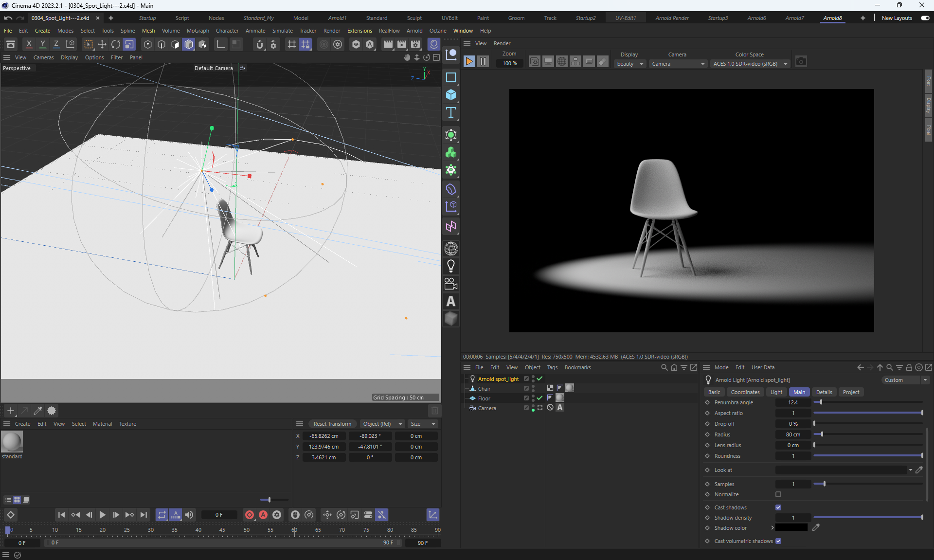Click the cube primitive icon in side palette
Screen dimensions: 934x560
[451, 95]
